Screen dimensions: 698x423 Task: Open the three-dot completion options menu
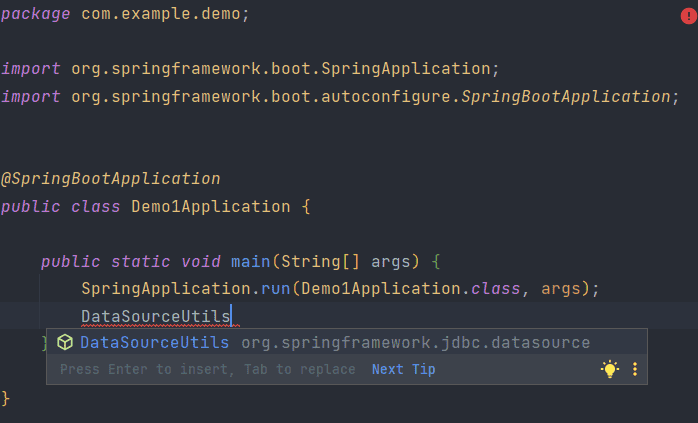[x=635, y=369]
